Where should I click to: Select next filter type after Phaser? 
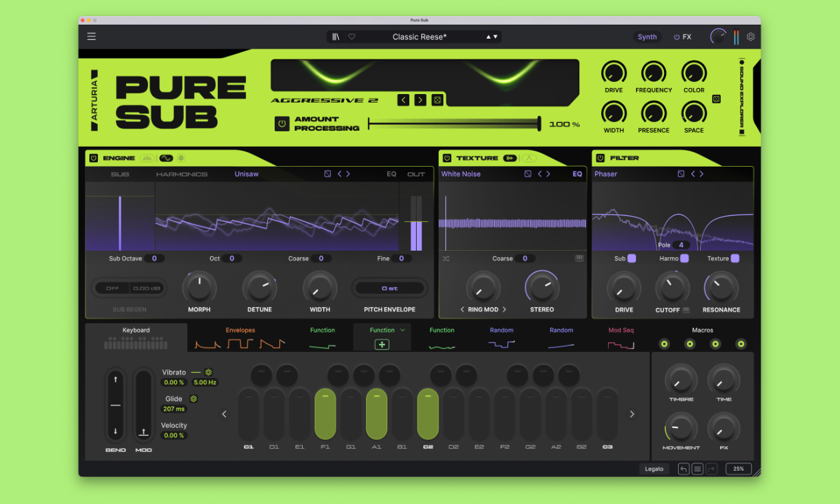(701, 174)
